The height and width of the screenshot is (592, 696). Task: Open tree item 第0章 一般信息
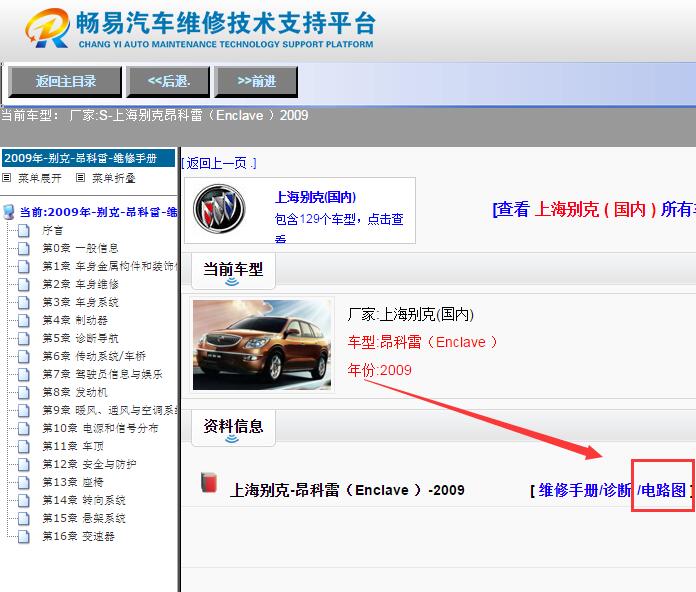point(80,248)
